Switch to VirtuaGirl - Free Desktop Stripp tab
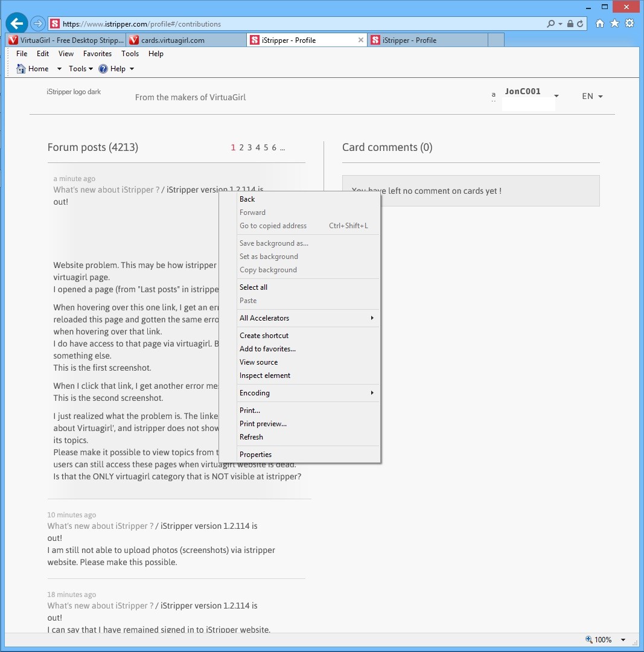Viewport: 644px width, 652px height. 66,40
